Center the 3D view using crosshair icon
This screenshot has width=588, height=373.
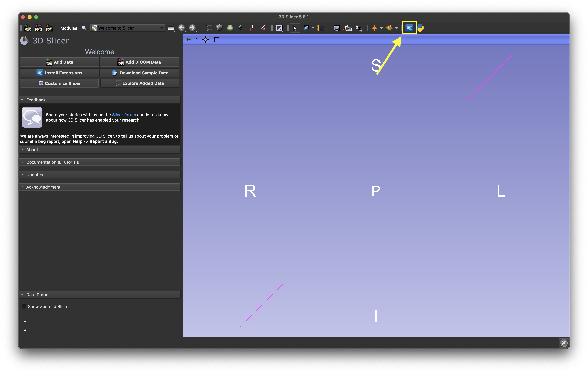[206, 40]
